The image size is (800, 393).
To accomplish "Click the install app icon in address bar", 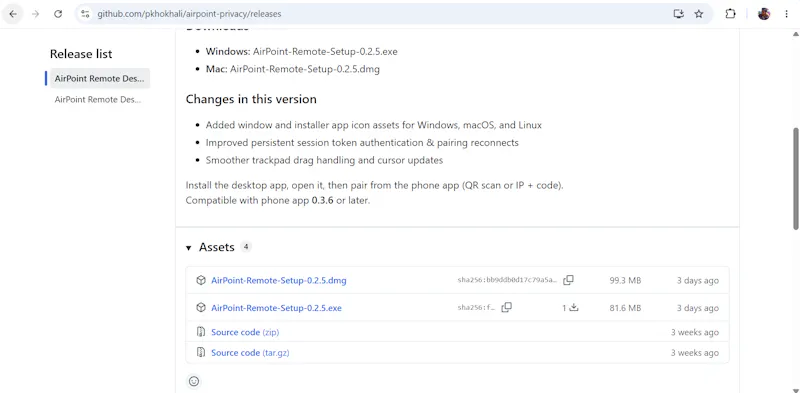I will [x=678, y=14].
